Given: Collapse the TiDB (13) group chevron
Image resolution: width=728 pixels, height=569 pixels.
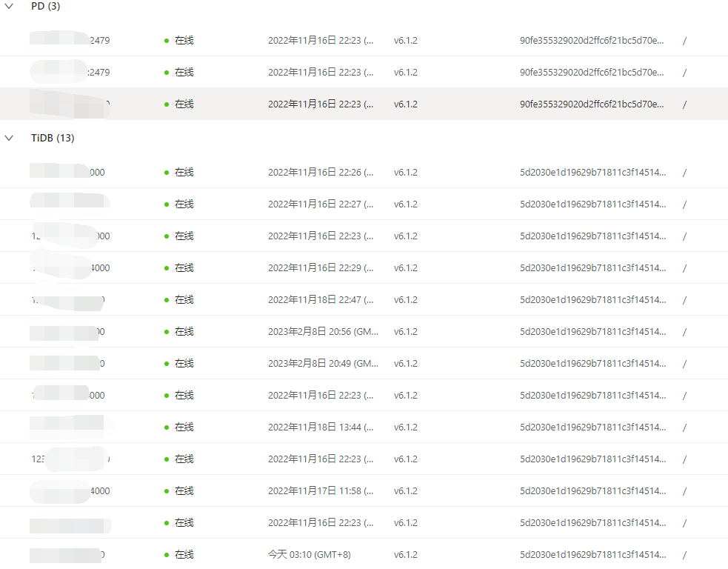Looking at the screenshot, I should pos(9,138).
